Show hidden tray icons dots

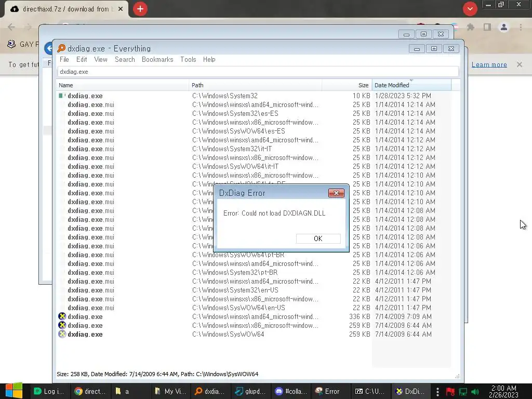pyautogui.click(x=437, y=391)
